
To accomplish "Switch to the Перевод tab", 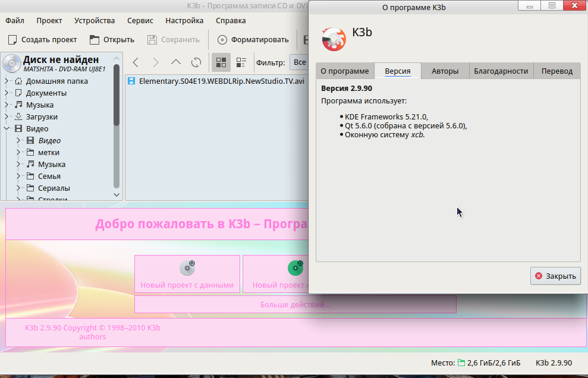I will point(557,71).
